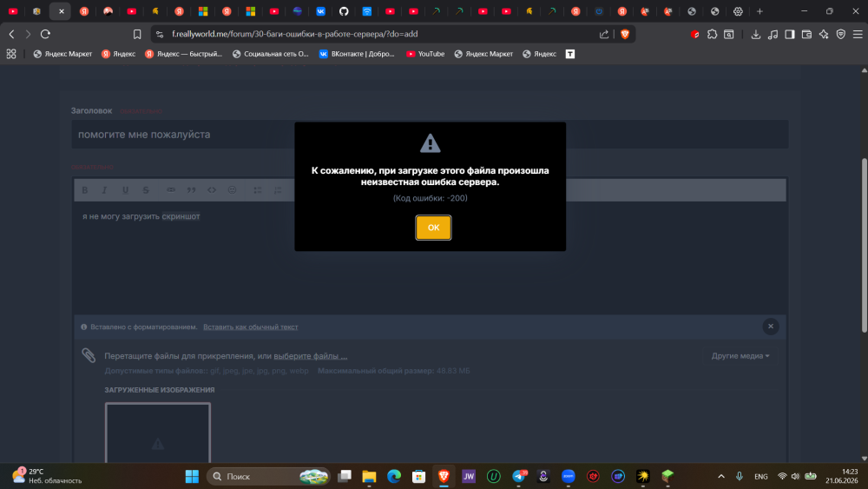Open Telegram from the taskbar
Image resolution: width=868 pixels, height=489 pixels.
(519, 476)
